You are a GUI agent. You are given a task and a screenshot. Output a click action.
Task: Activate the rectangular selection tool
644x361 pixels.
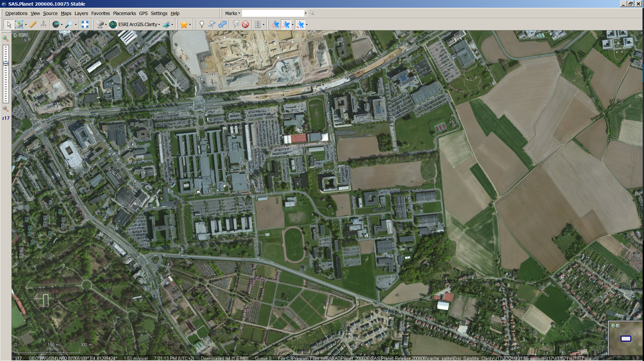[x=19, y=24]
